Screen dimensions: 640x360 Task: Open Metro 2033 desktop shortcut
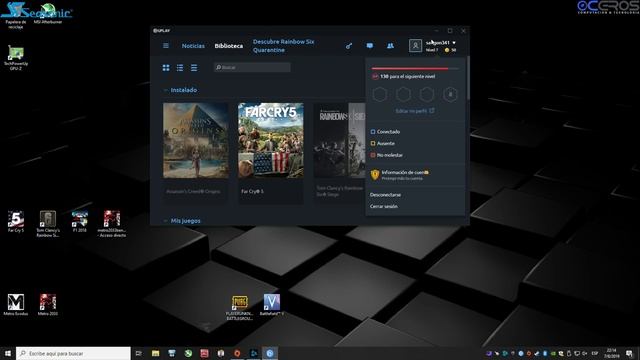[48, 304]
